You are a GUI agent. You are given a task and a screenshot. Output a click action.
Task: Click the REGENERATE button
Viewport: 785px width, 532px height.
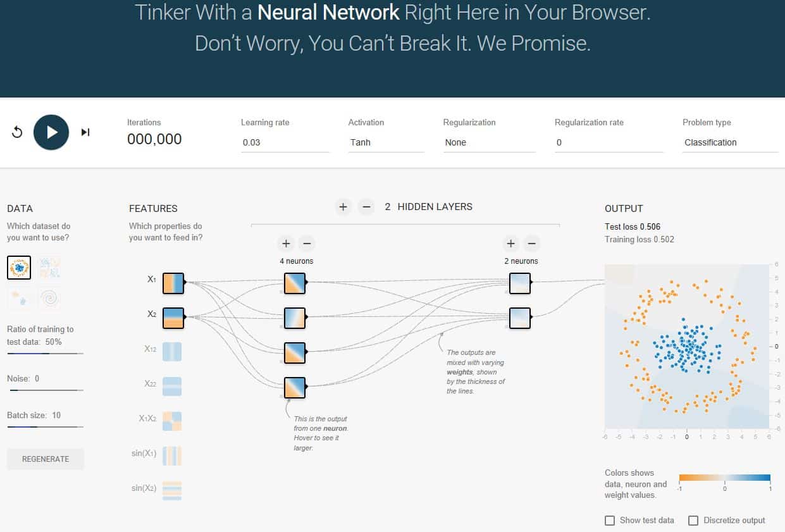point(46,459)
